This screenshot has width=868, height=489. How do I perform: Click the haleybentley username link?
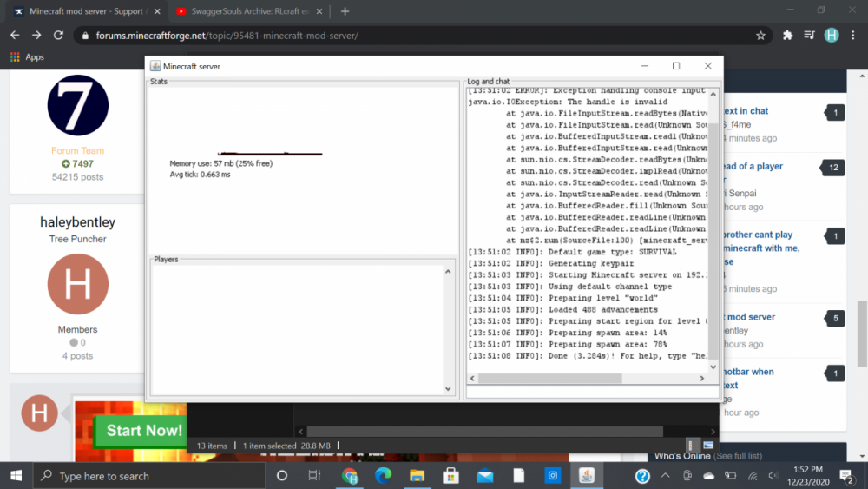click(77, 222)
